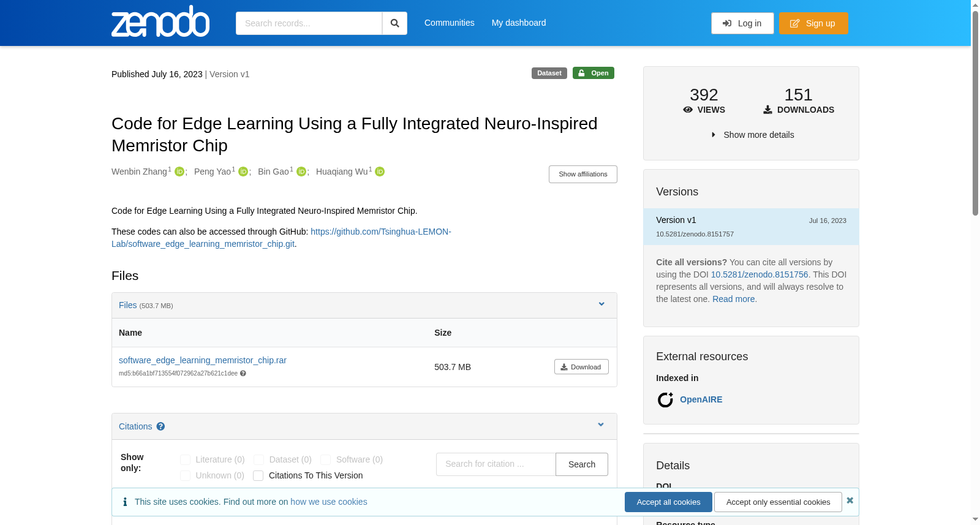Open Peng Yao's ORCID icon
980x525 pixels.
(243, 172)
